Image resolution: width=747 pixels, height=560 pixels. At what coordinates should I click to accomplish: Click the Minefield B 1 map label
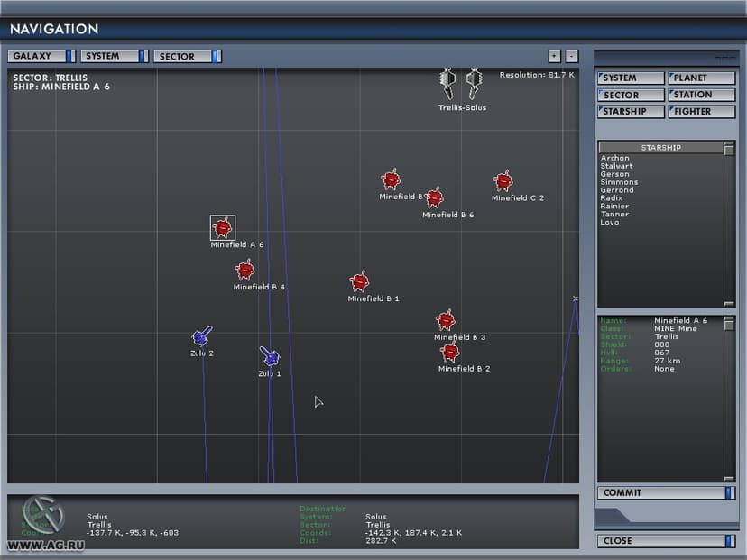coord(373,298)
